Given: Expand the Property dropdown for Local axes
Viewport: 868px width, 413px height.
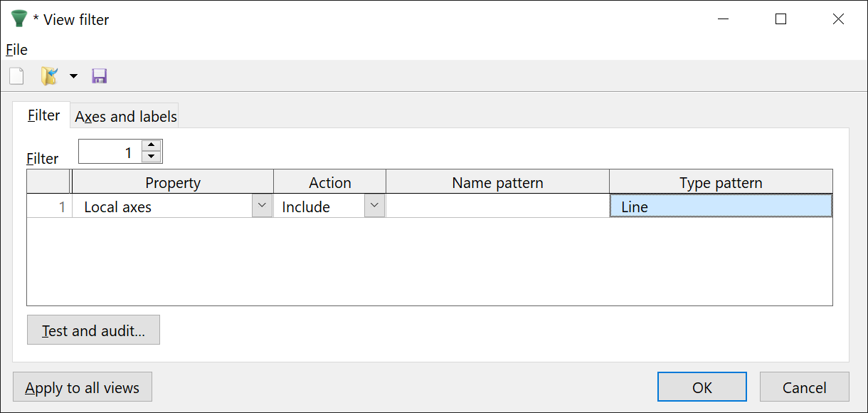Looking at the screenshot, I should click(263, 206).
